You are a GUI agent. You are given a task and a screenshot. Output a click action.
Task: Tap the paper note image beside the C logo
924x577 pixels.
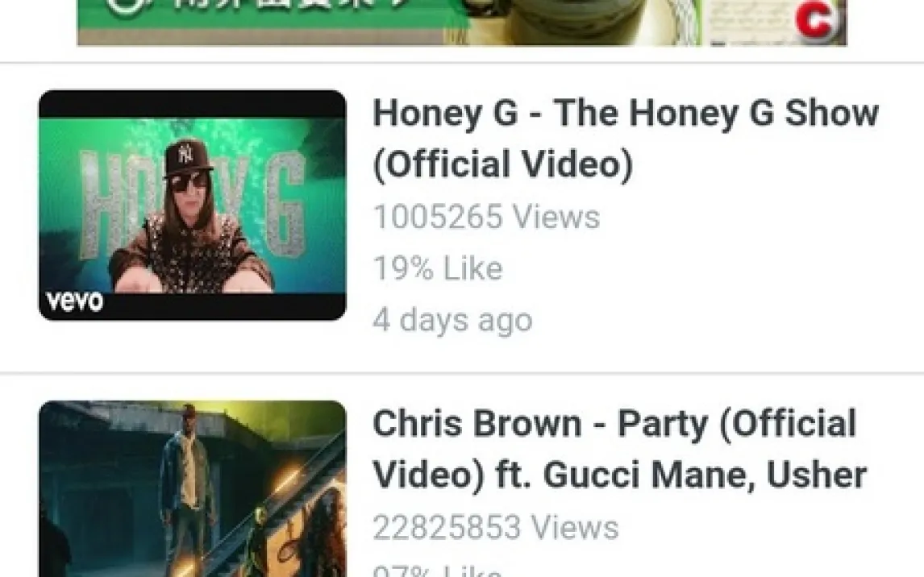point(750,21)
